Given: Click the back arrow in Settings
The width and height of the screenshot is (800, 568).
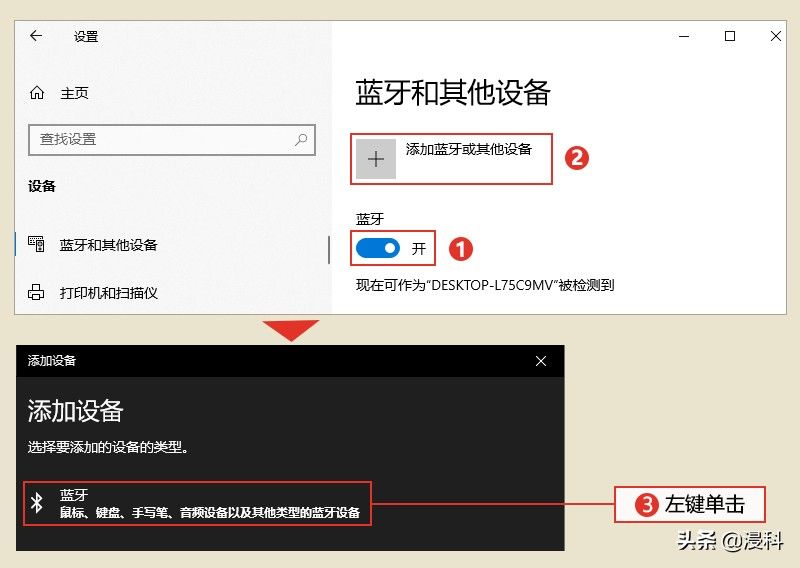Looking at the screenshot, I should (x=36, y=36).
